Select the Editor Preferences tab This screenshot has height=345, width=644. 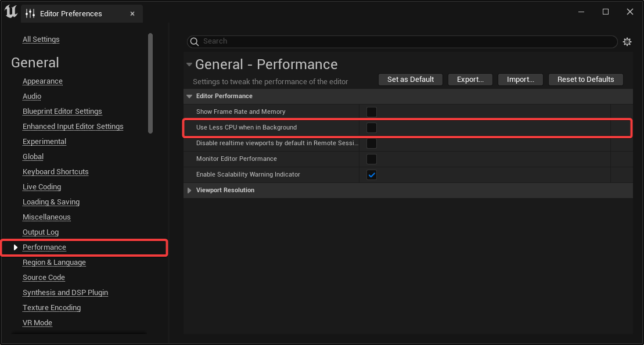click(x=71, y=13)
